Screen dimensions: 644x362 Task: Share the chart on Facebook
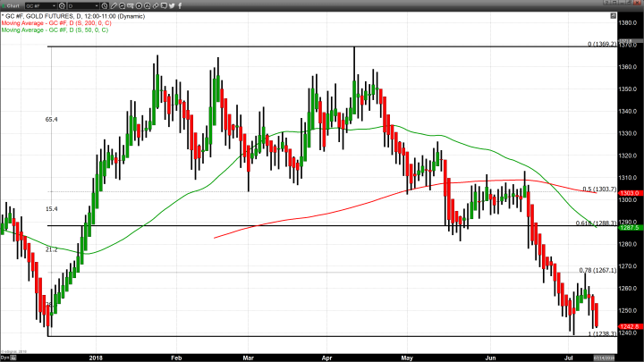[180, 6]
